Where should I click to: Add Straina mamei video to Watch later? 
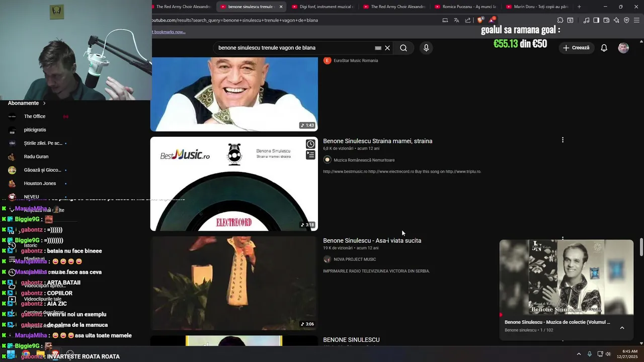click(x=310, y=144)
